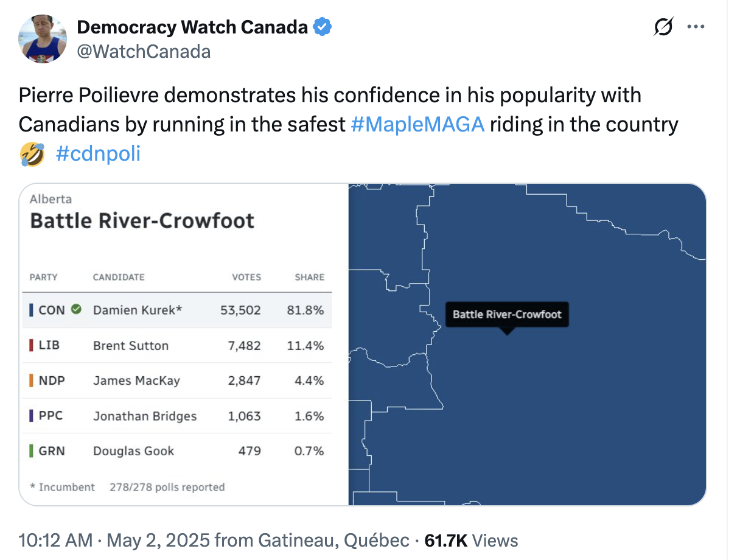Click the blue Conservative party color bar
The image size is (740, 560).
[x=31, y=310]
